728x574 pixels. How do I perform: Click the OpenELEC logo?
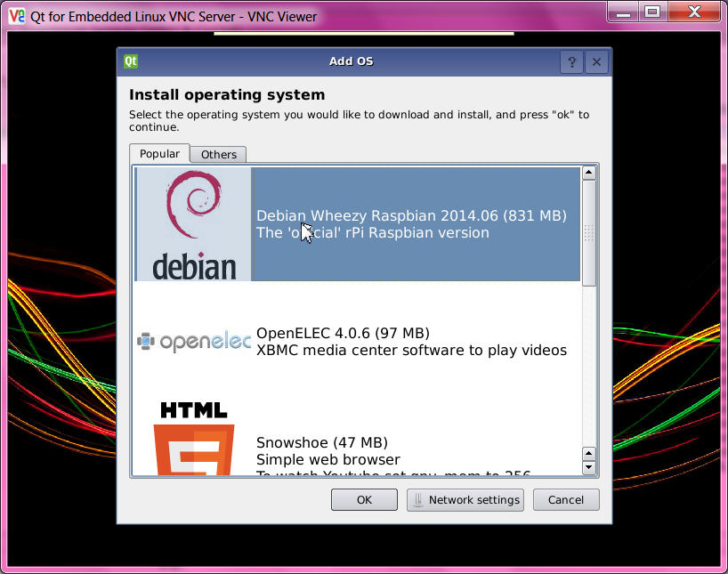(193, 341)
